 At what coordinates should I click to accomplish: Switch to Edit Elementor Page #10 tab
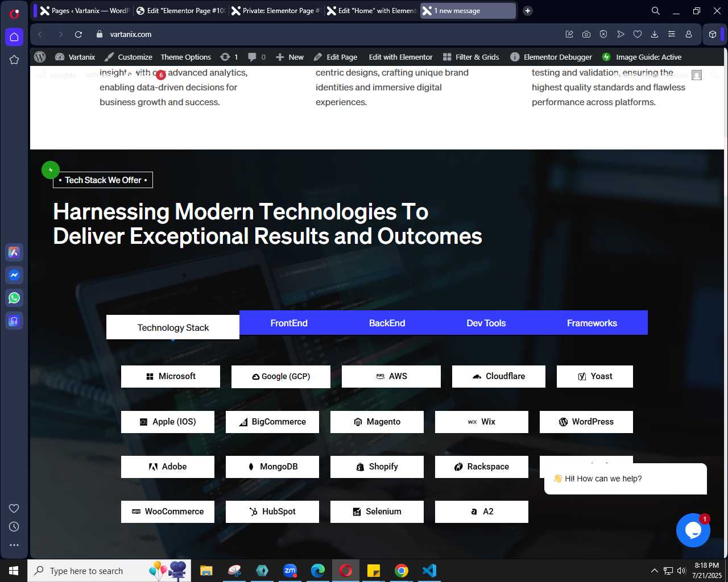click(181, 11)
